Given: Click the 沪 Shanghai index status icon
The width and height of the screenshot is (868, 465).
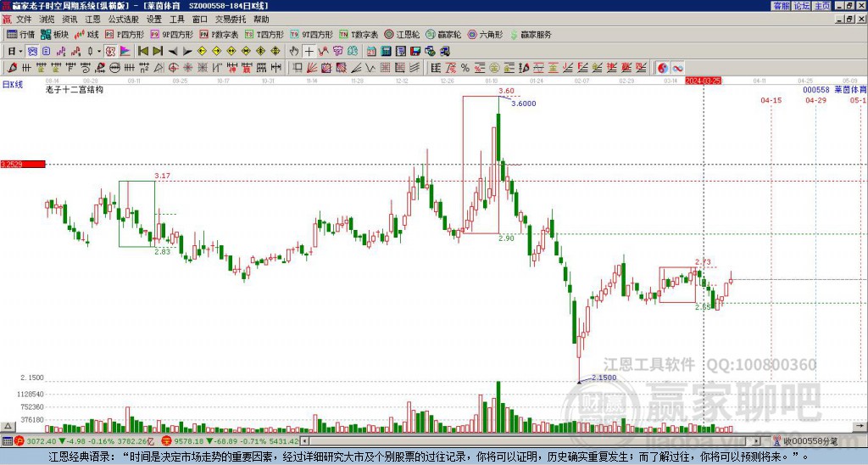Looking at the screenshot, I should click(20, 441).
